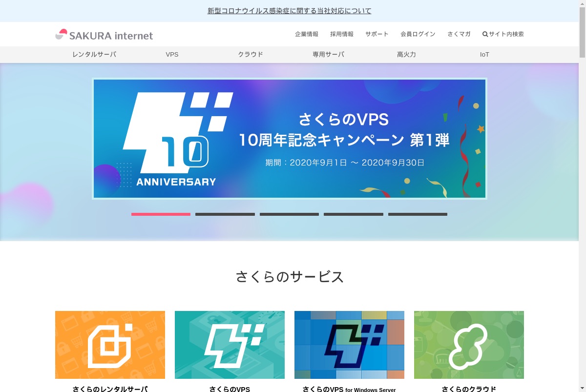
Task: Expand the 専用サーバ navigation menu
Action: click(x=329, y=55)
